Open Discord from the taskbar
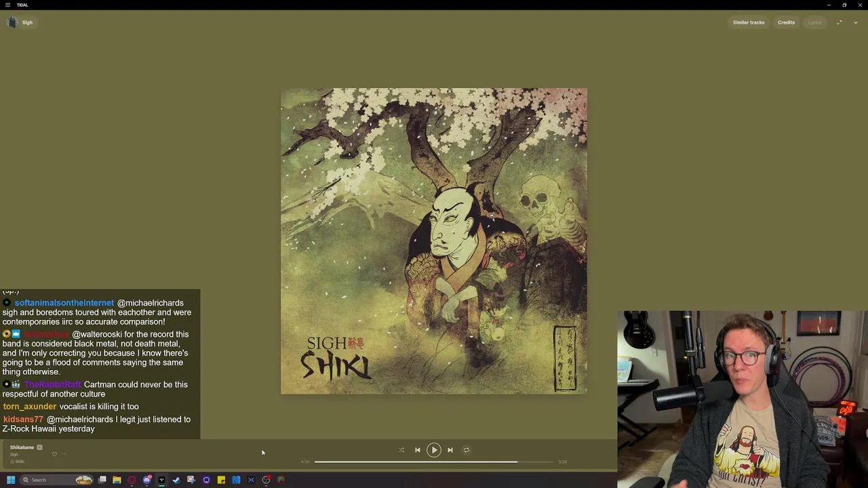868x488 pixels. coord(146,480)
